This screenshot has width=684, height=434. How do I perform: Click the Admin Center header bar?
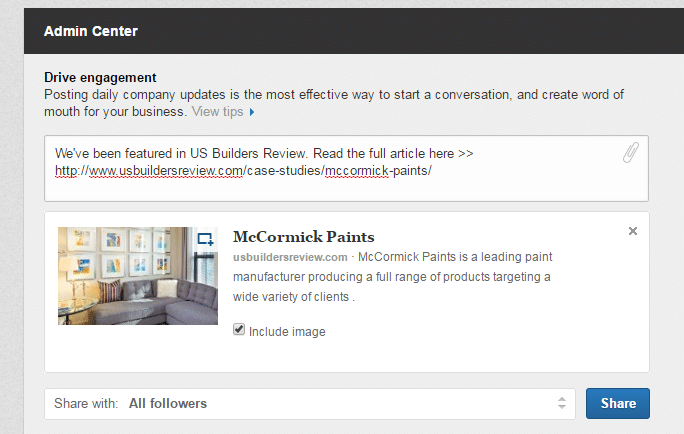tap(342, 30)
